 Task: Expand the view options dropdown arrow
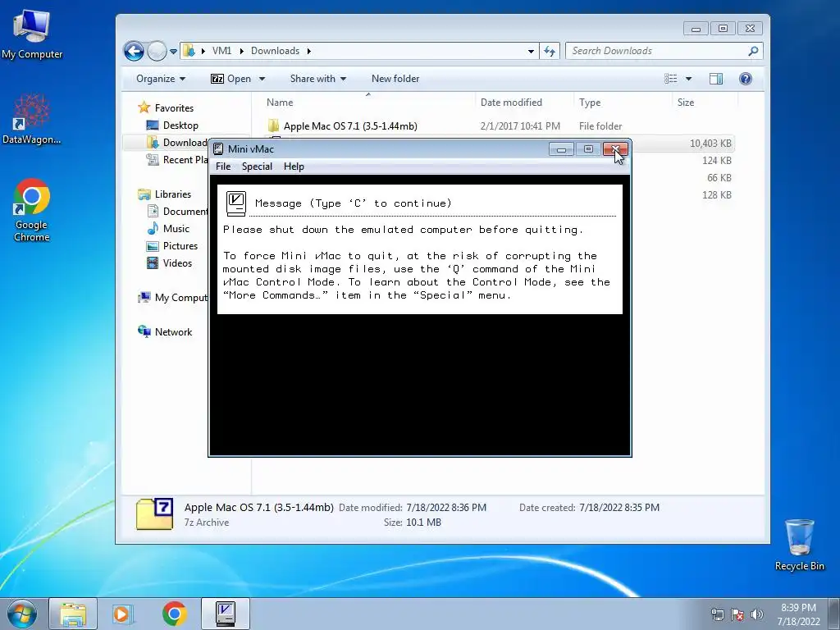click(689, 79)
